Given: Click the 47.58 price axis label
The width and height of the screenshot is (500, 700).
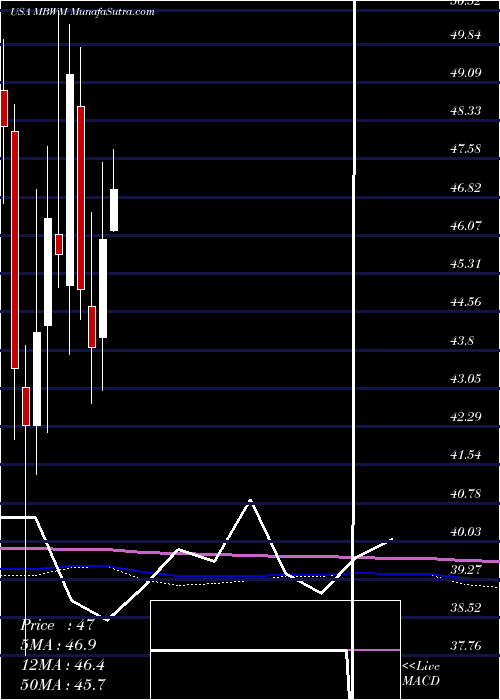Looking at the screenshot, I should point(466,149).
